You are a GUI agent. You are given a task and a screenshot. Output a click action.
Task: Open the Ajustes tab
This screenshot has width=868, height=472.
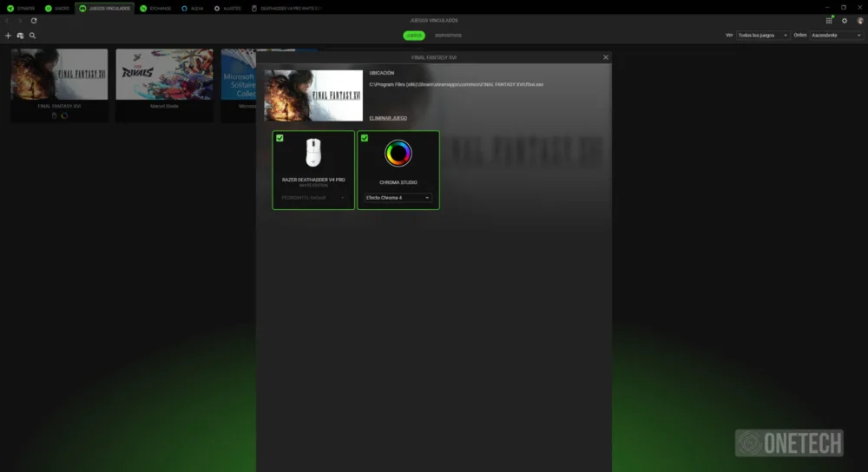click(x=227, y=9)
